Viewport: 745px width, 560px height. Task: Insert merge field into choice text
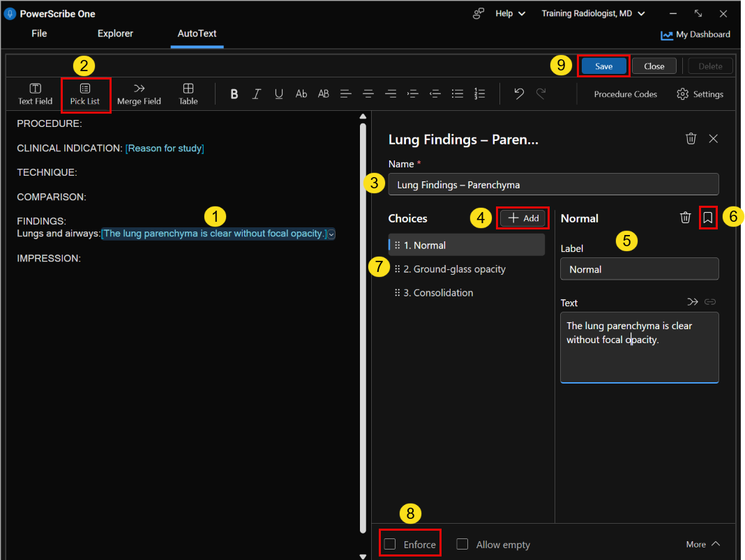point(693,301)
